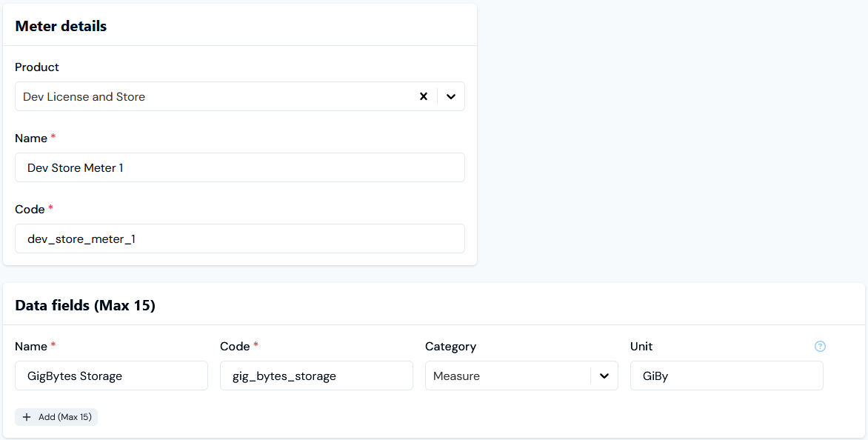
Task: Clear the selected Product value
Action: point(424,96)
